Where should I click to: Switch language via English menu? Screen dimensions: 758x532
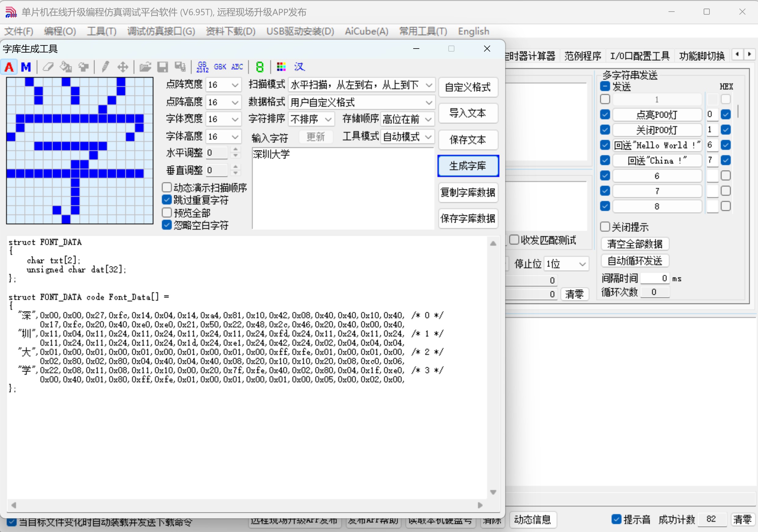pyautogui.click(x=473, y=31)
